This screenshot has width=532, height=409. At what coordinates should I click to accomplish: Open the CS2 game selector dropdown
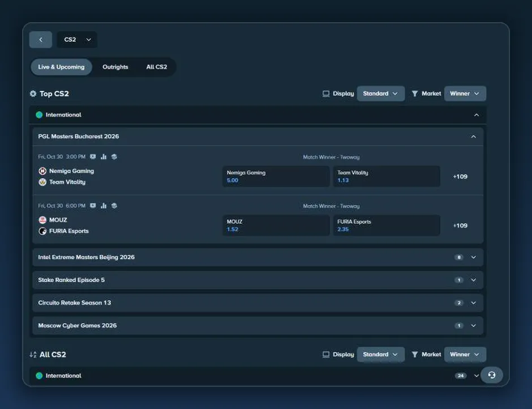click(x=77, y=40)
